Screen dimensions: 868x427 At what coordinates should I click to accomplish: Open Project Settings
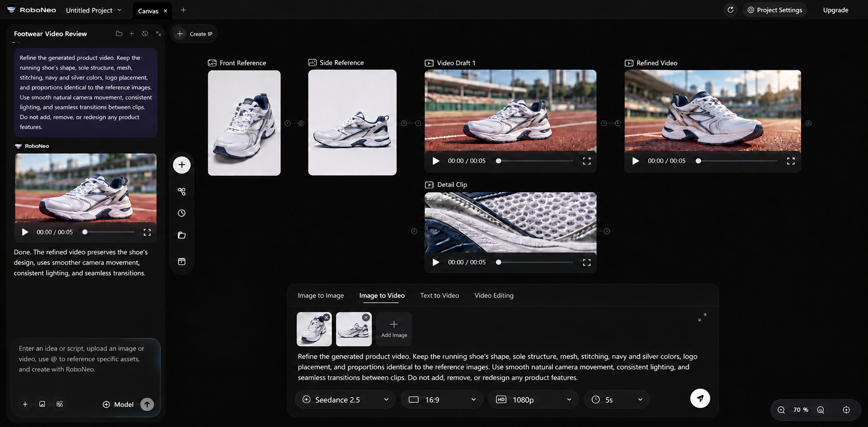pyautogui.click(x=775, y=10)
